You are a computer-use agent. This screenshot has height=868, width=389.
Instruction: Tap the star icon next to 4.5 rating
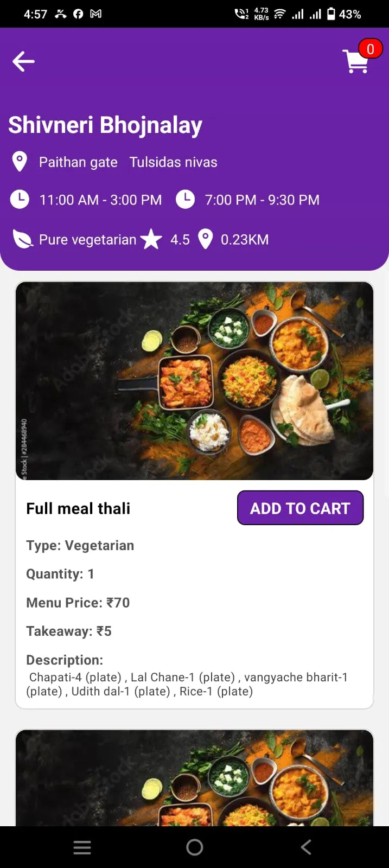point(152,239)
